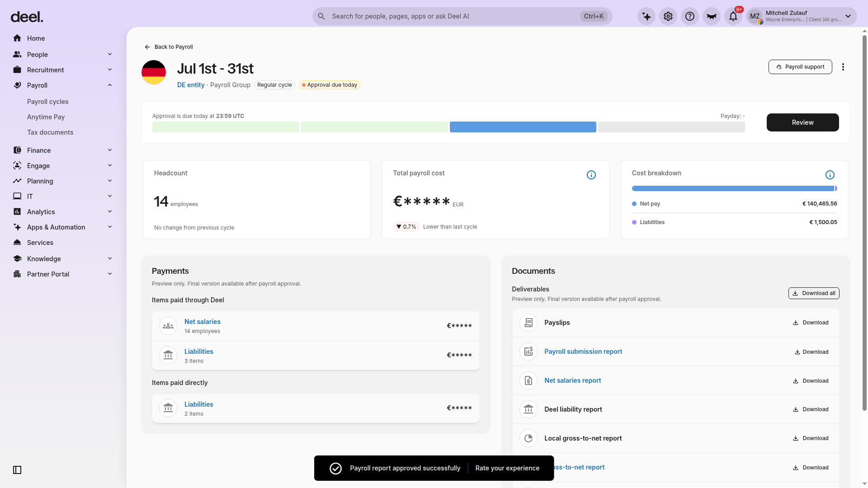Download Net salaries report
The width and height of the screenshot is (868, 488).
[x=811, y=381]
